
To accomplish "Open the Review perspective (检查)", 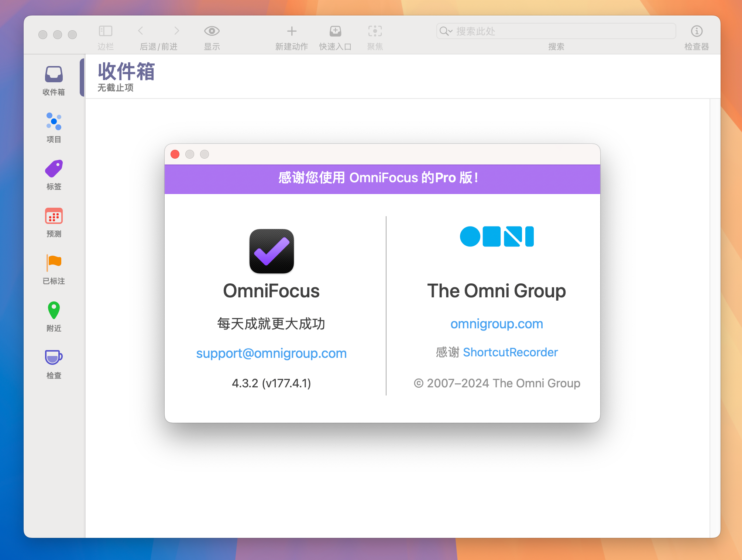I will (x=54, y=364).
